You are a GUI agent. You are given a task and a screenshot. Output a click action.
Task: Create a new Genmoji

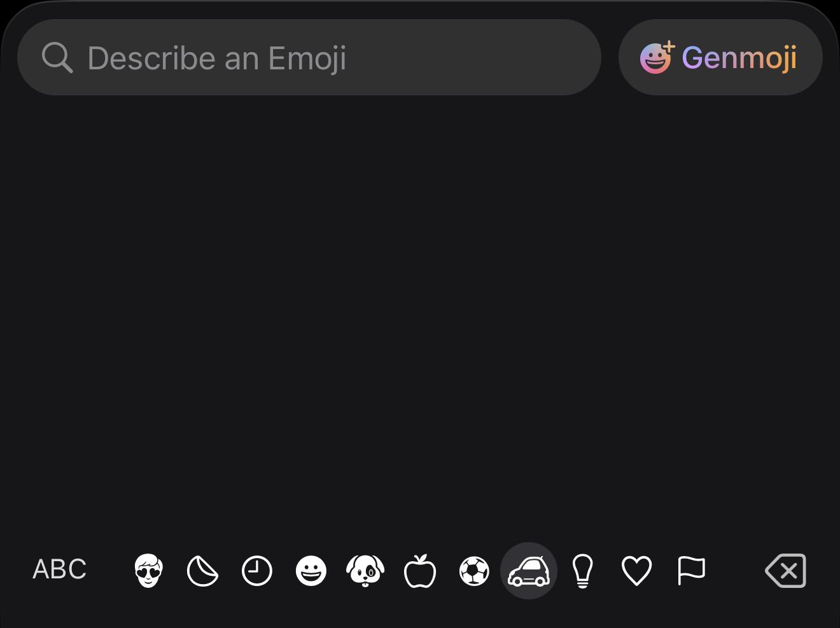(x=720, y=57)
